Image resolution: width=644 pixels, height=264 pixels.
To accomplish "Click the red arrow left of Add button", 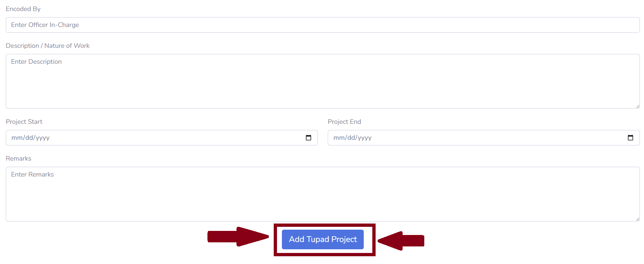I will pyautogui.click(x=238, y=237).
